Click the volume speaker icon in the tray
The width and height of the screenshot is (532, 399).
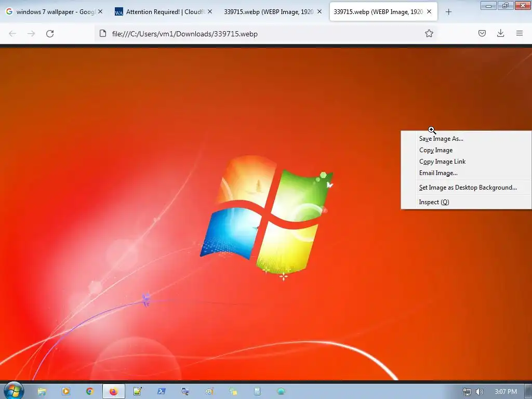(x=480, y=392)
